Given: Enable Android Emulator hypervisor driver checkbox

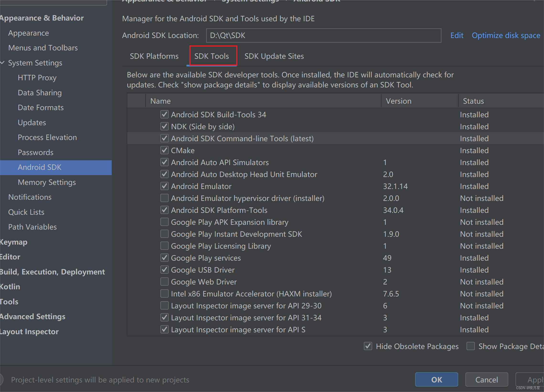Looking at the screenshot, I should point(164,198).
